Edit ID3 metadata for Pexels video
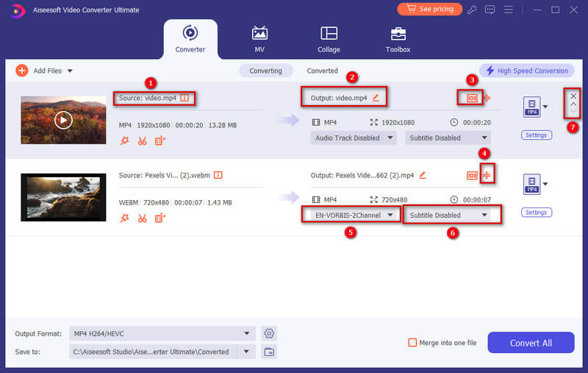This screenshot has width=588, height=373. pyautogui.click(x=472, y=175)
